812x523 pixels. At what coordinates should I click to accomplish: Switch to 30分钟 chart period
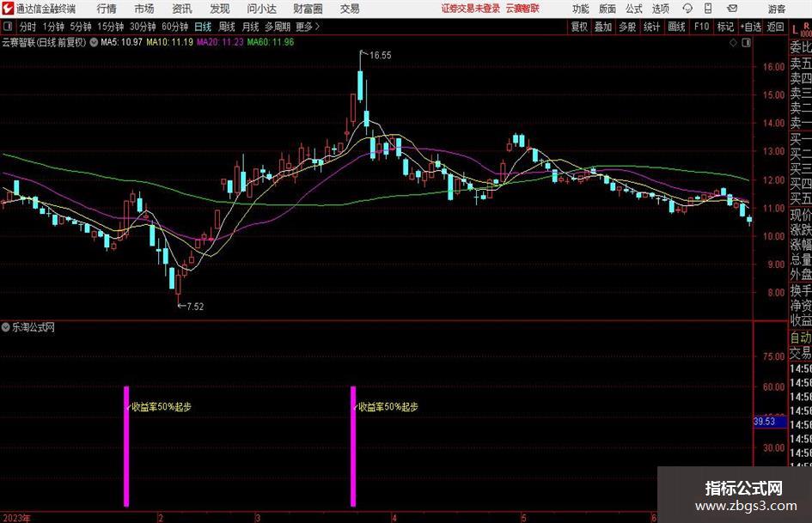point(143,27)
